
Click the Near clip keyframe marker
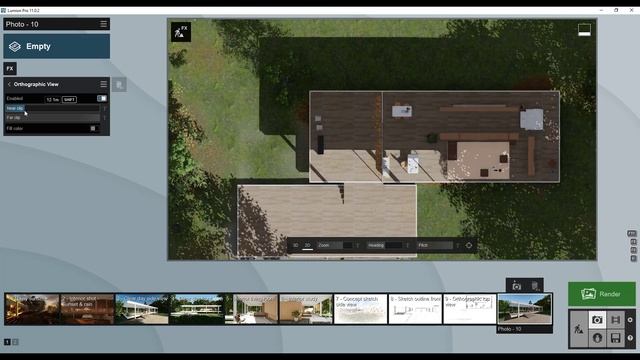click(104, 108)
